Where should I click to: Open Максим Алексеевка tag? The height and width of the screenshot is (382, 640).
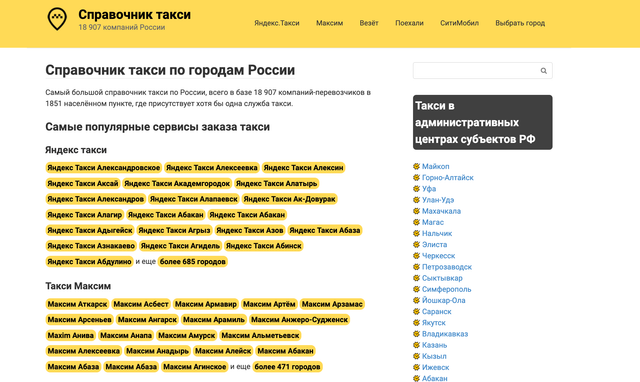84,351
